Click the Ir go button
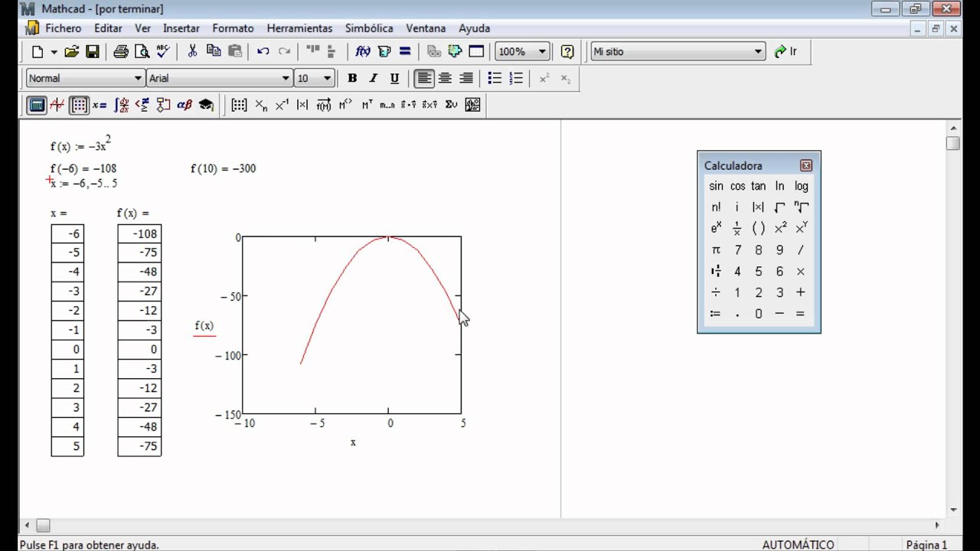Screen dimensions: 980x551 [x=786, y=52]
